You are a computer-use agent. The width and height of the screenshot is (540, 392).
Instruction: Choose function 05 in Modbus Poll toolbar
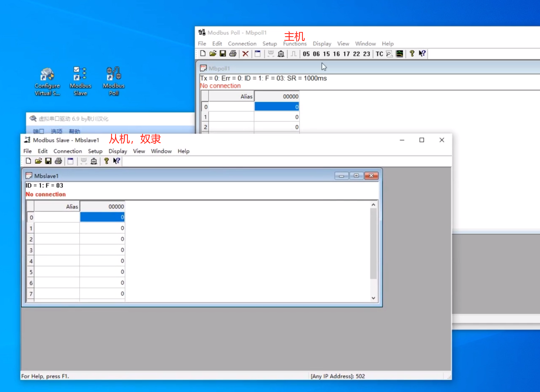pyautogui.click(x=306, y=54)
